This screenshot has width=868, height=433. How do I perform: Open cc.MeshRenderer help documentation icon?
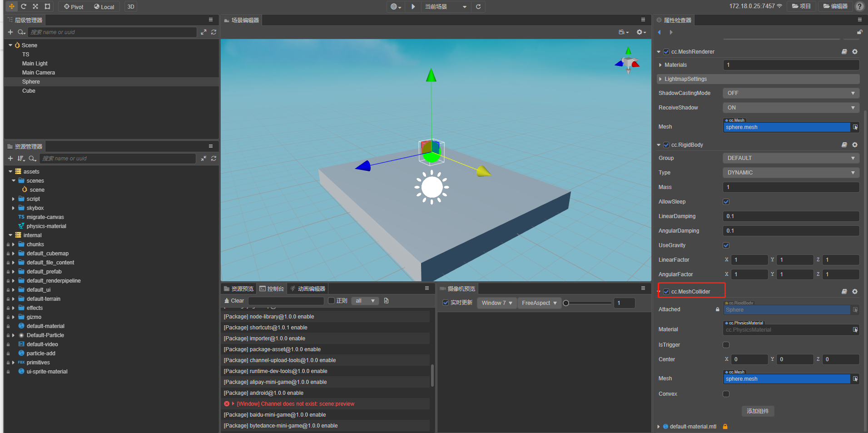844,52
